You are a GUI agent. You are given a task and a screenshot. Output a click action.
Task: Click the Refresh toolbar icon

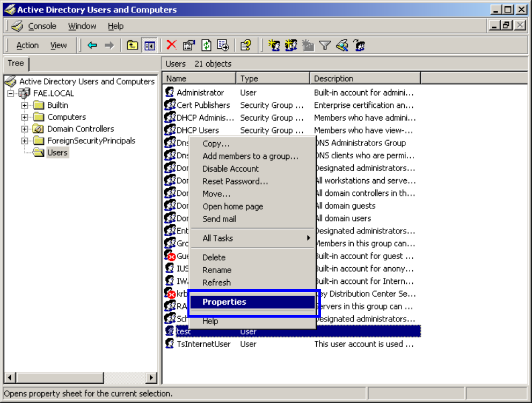pos(206,45)
